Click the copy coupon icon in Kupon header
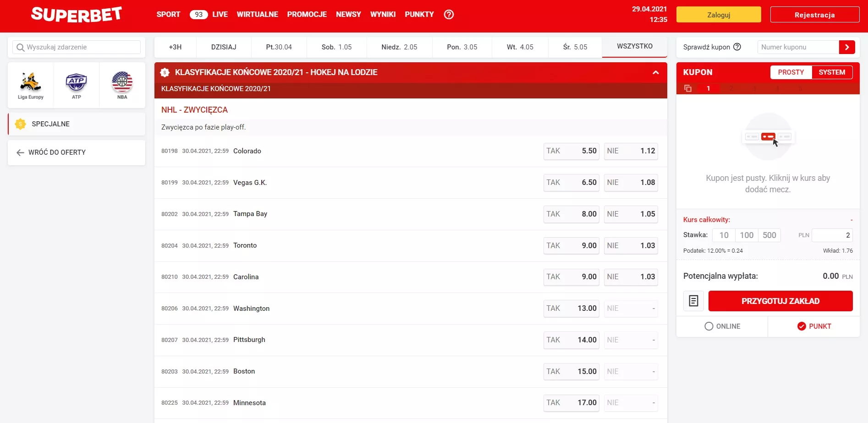 [688, 88]
